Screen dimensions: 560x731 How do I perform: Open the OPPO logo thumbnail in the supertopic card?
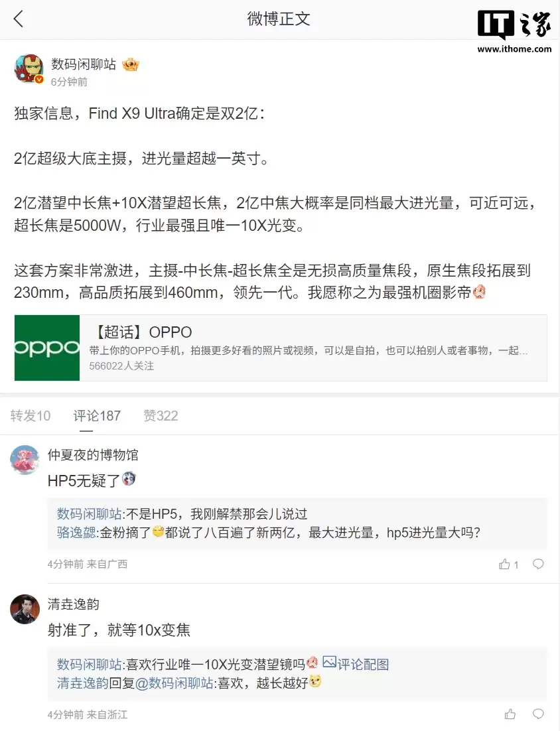pos(46,348)
